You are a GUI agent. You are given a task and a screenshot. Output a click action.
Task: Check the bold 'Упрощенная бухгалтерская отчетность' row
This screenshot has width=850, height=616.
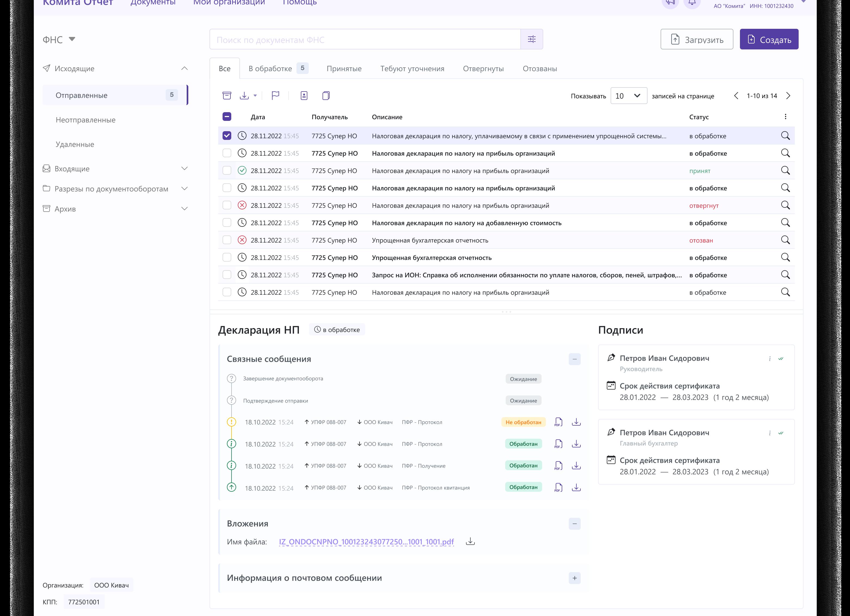click(x=227, y=257)
